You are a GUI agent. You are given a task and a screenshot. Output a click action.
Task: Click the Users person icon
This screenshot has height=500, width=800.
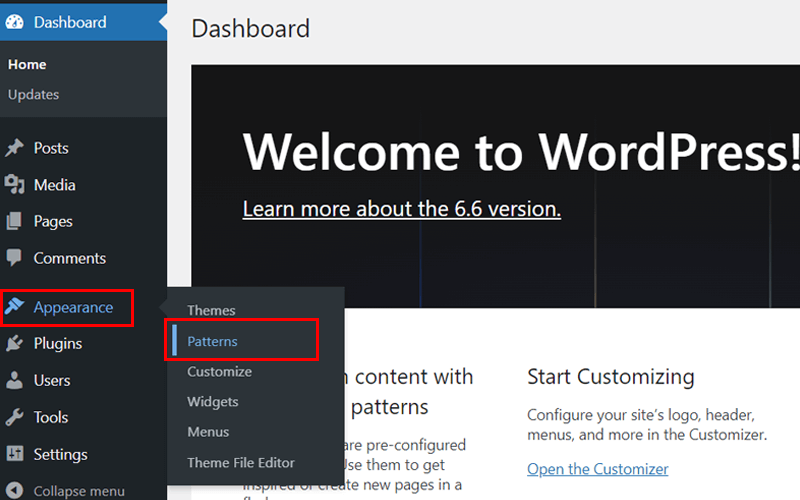pyautogui.click(x=14, y=380)
